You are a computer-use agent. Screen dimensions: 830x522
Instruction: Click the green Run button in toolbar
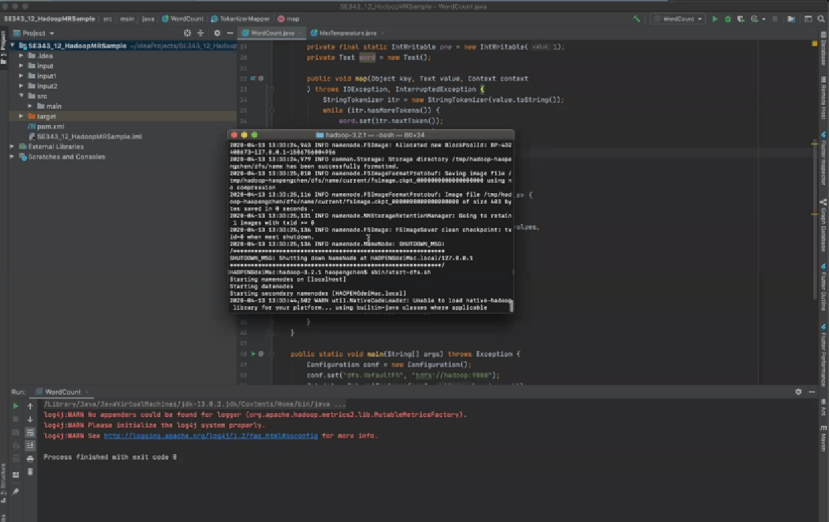click(714, 18)
